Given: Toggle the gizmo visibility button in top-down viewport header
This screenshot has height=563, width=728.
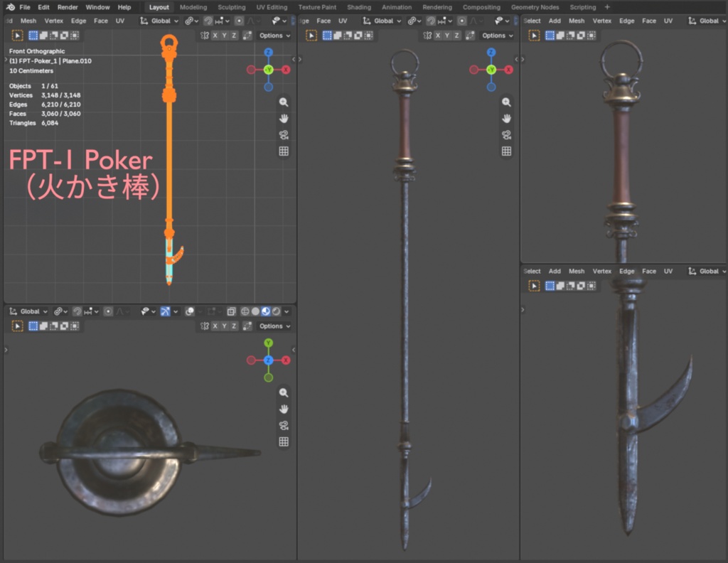Looking at the screenshot, I should coord(165,311).
